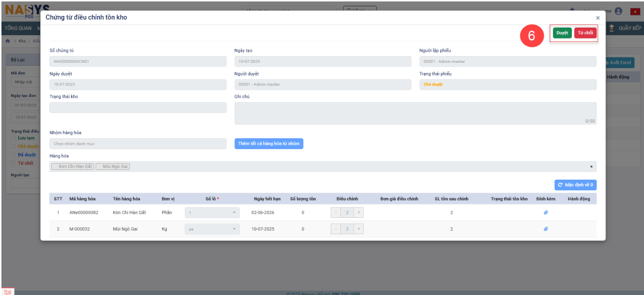Click the Ghi chú notes text area
This screenshot has height=295, width=644.
415,113
